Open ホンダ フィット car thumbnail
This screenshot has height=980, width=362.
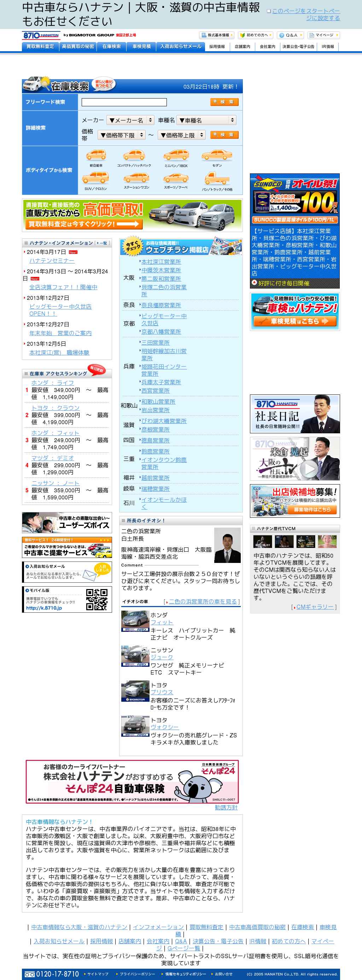click(x=135, y=621)
